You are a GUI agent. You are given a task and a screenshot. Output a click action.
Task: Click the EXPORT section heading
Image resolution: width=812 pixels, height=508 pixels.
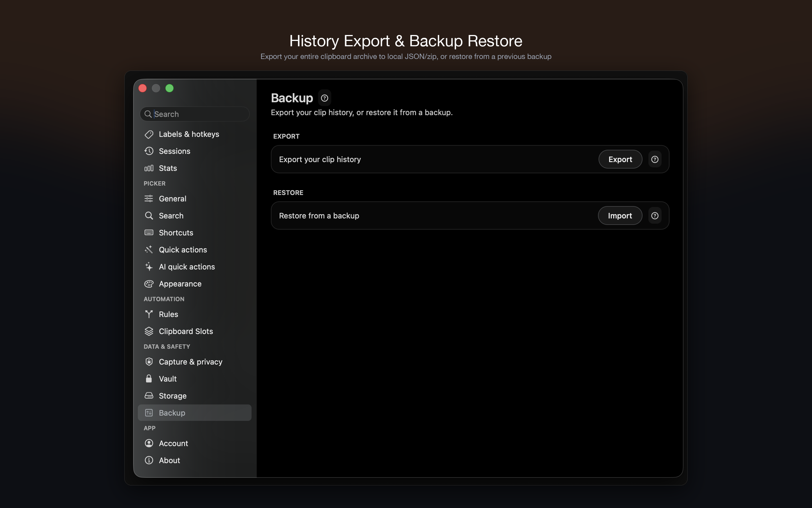pos(286,136)
